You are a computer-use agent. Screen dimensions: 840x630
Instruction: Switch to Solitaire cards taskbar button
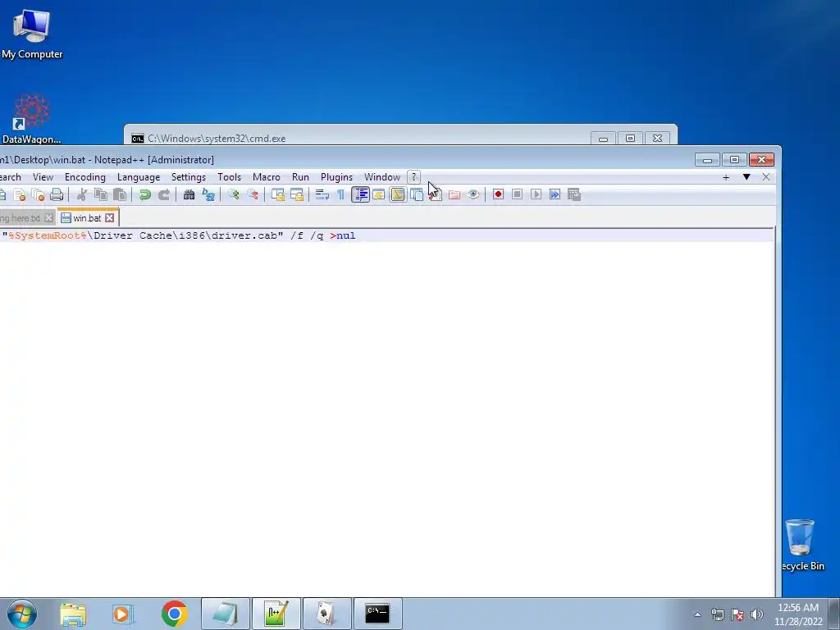(x=326, y=614)
